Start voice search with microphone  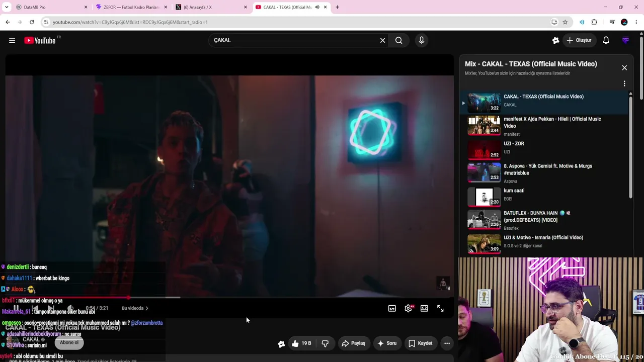click(422, 40)
